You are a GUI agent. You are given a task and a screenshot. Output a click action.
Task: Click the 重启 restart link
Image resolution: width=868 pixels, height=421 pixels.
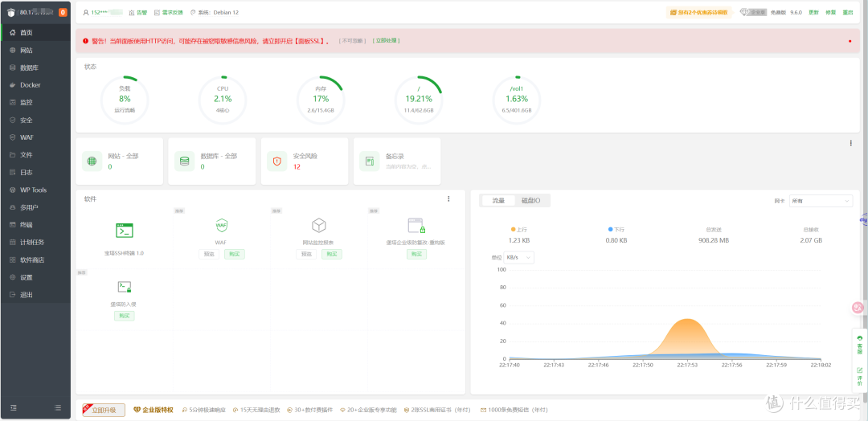click(x=848, y=12)
